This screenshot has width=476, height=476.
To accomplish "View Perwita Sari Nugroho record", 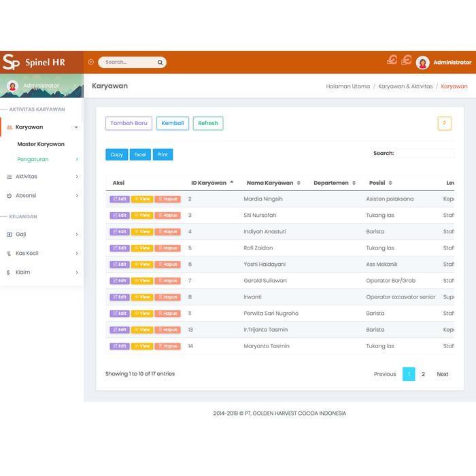I will (x=142, y=313).
